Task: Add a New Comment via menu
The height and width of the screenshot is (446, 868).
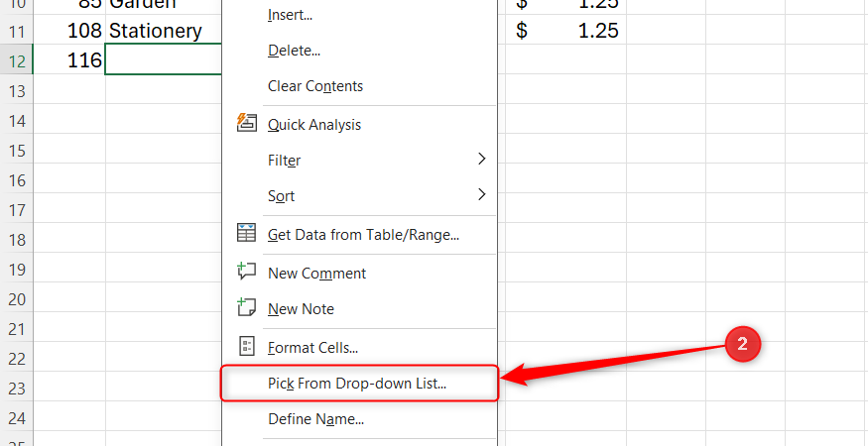Action: click(360, 274)
